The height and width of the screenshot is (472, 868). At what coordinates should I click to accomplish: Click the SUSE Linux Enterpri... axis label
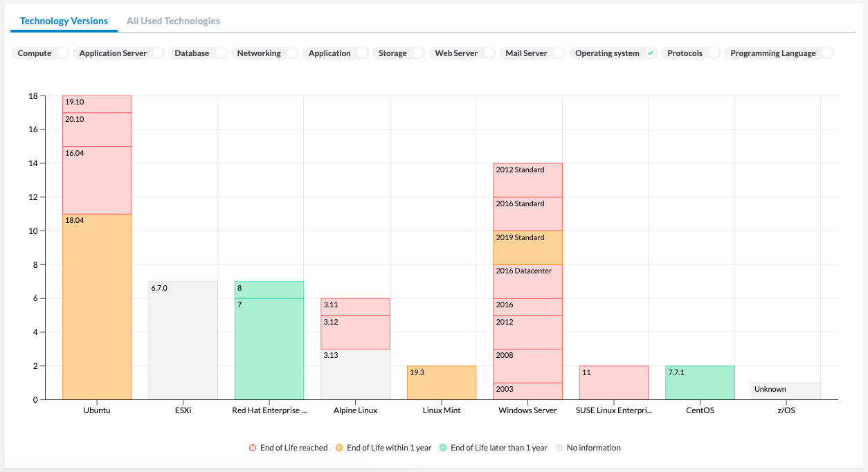point(614,410)
